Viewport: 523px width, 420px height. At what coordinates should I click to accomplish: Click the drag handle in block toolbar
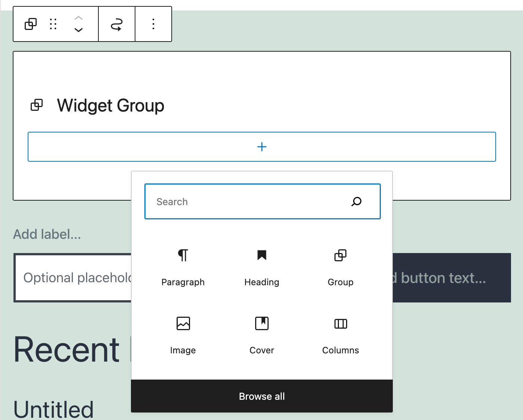point(53,24)
